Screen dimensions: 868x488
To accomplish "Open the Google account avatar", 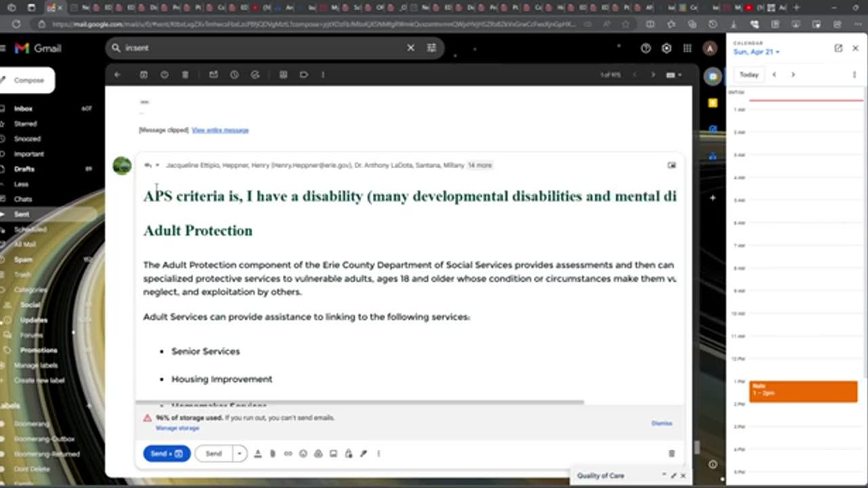I will coord(709,48).
